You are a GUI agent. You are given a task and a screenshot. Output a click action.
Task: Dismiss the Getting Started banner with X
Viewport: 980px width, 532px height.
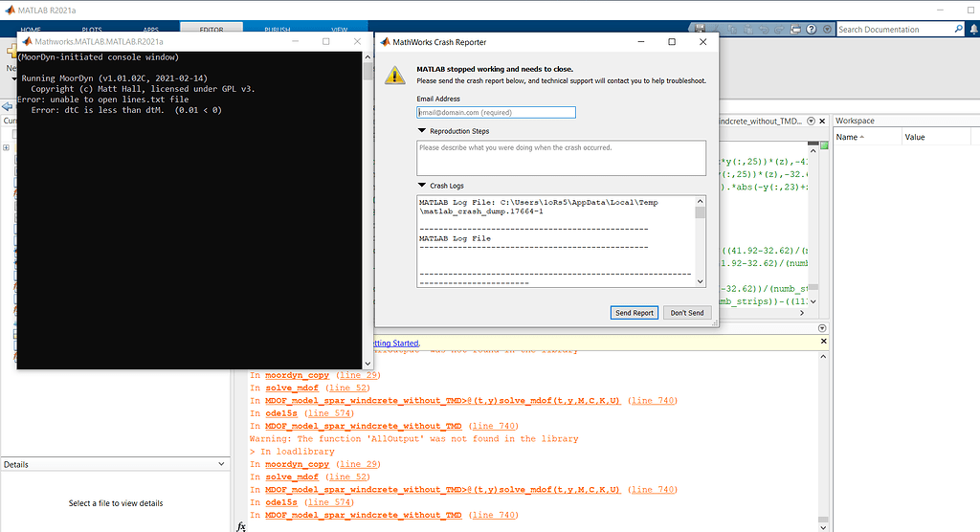(824, 342)
